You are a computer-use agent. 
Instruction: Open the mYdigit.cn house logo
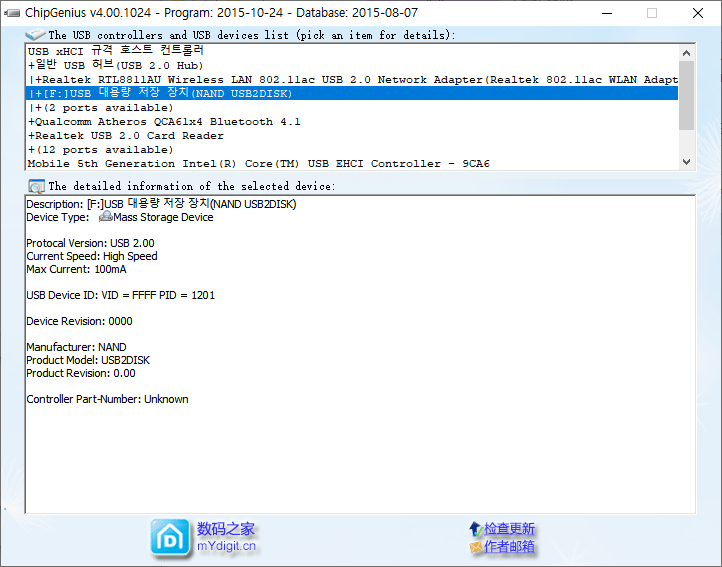pyautogui.click(x=170, y=537)
